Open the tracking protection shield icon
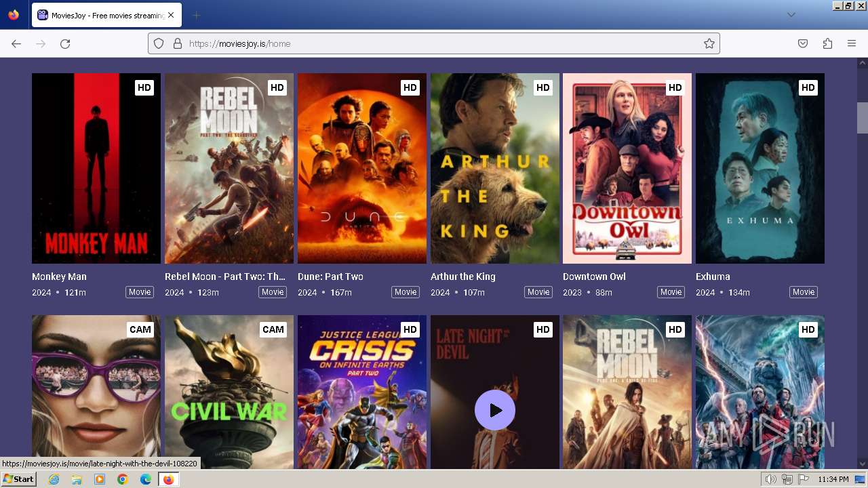The height and width of the screenshot is (488, 868). [159, 43]
